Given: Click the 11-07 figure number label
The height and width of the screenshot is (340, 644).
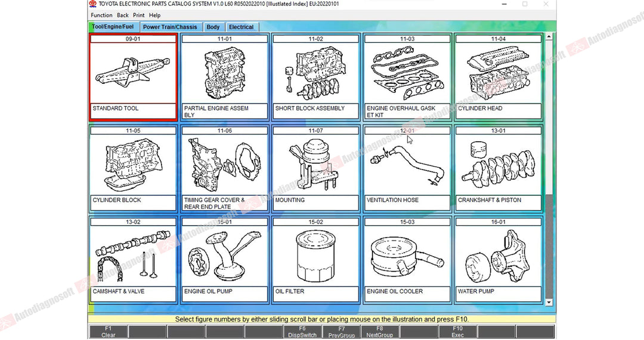Looking at the screenshot, I should [315, 130].
